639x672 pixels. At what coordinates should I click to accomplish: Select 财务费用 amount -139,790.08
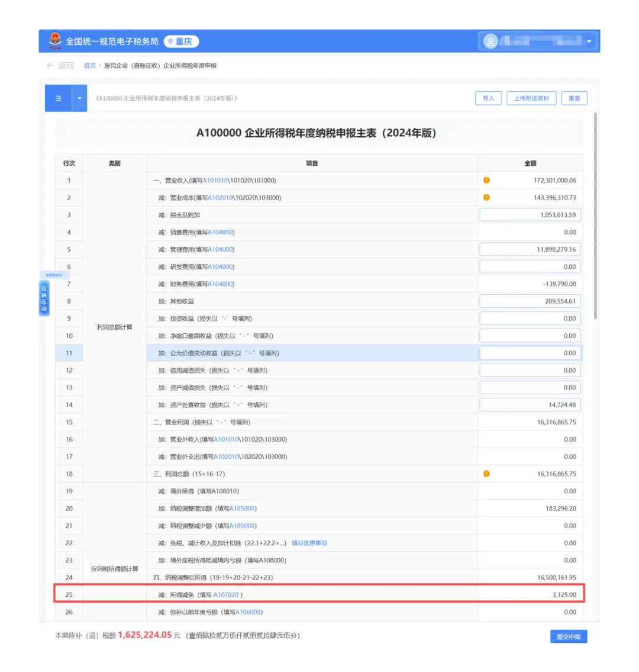pyautogui.click(x=559, y=284)
